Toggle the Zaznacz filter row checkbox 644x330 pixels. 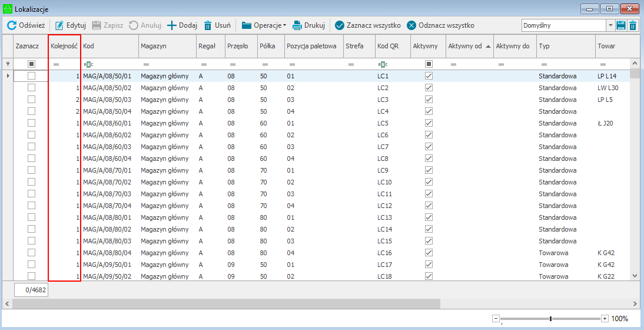tap(32, 64)
